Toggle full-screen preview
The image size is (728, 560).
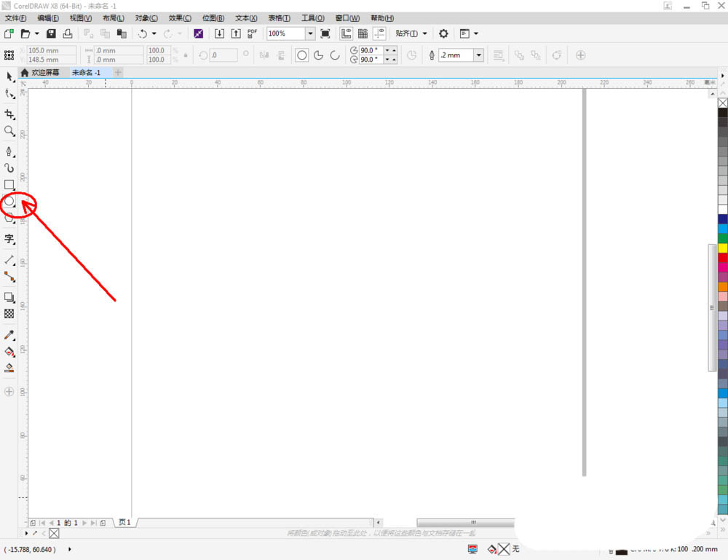click(x=325, y=33)
